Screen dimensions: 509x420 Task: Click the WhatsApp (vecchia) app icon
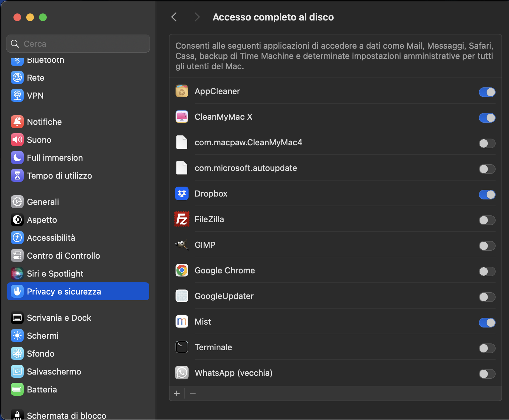click(182, 373)
